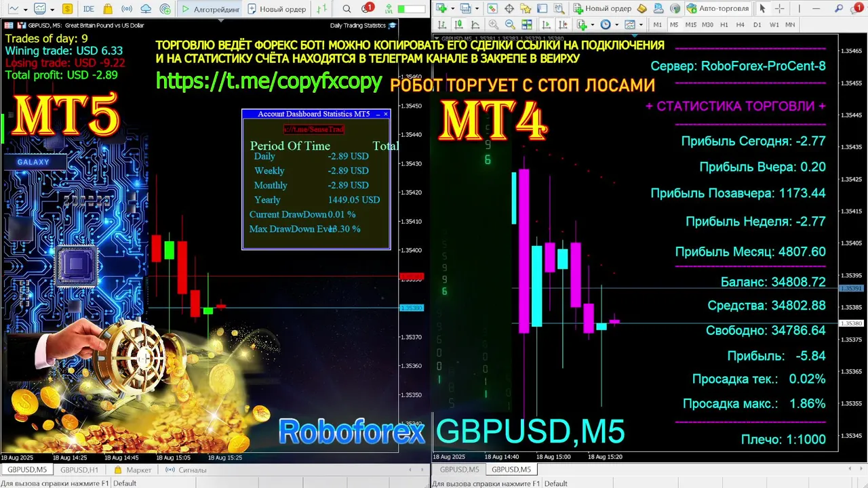This screenshot has height=488, width=868.
Task: Select the MT4 crosshair tool
Action: [x=779, y=8]
